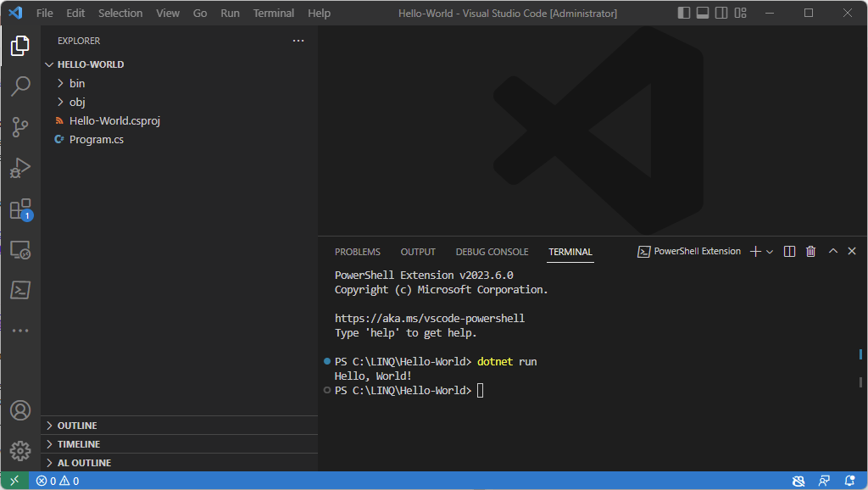The width and height of the screenshot is (868, 490).
Task: Split the terminal
Action: point(789,252)
